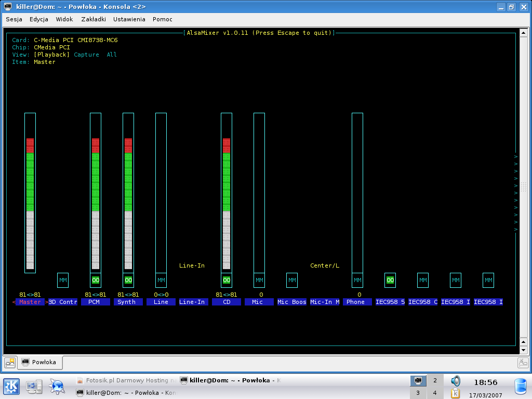Toggle Synth mute indicator
Image resolution: width=532 pixels, height=399 pixels.
tap(128, 280)
